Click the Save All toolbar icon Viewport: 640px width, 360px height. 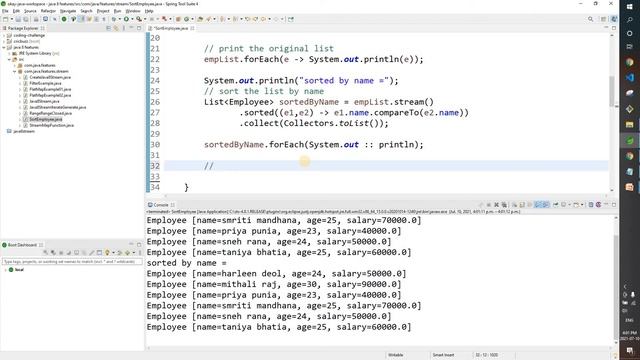[25, 19]
